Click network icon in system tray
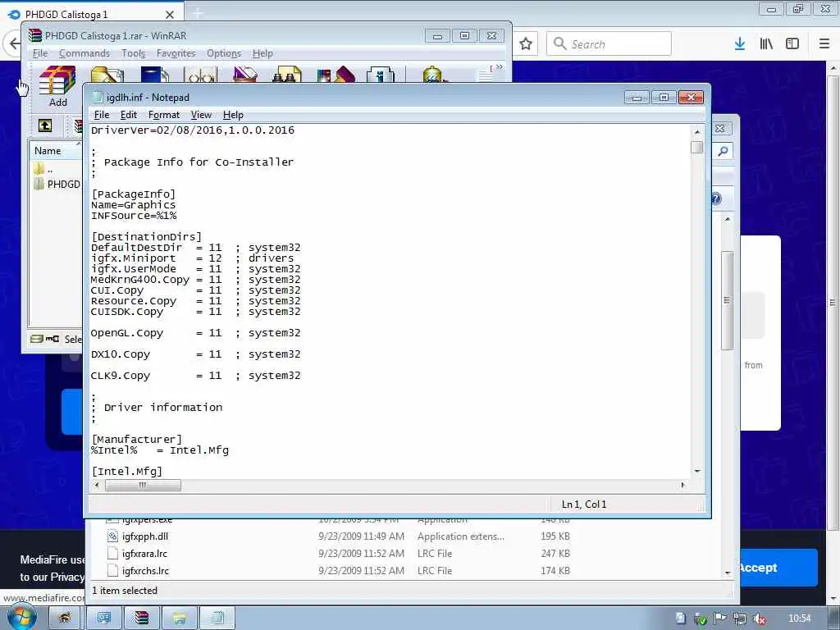Screen dimensions: 840x630 [740, 619]
